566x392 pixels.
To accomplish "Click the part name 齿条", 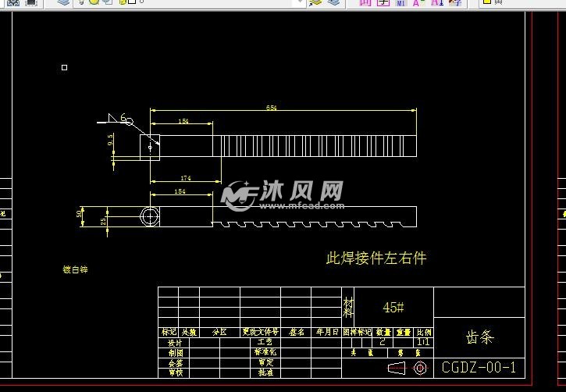I will click(x=479, y=337).
